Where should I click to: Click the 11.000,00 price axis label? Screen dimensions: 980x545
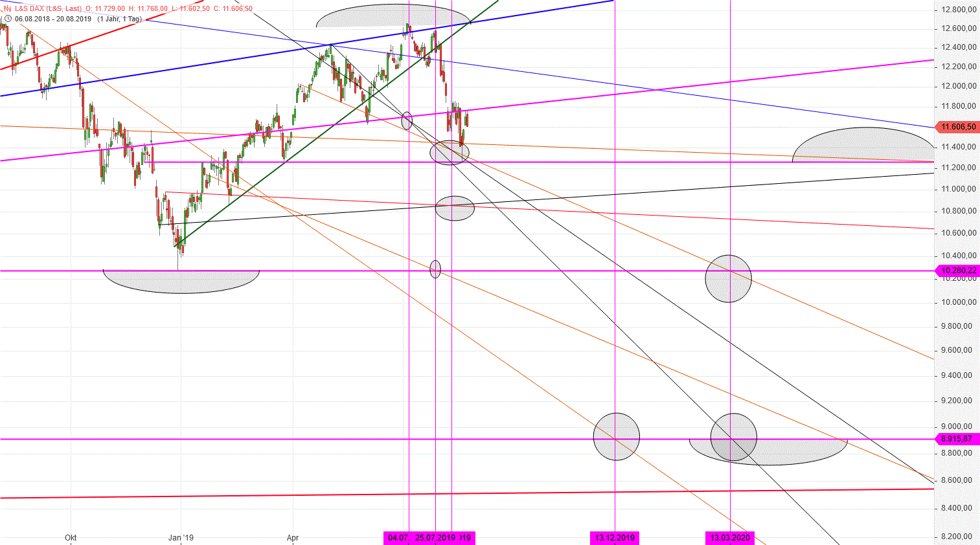[x=959, y=189]
